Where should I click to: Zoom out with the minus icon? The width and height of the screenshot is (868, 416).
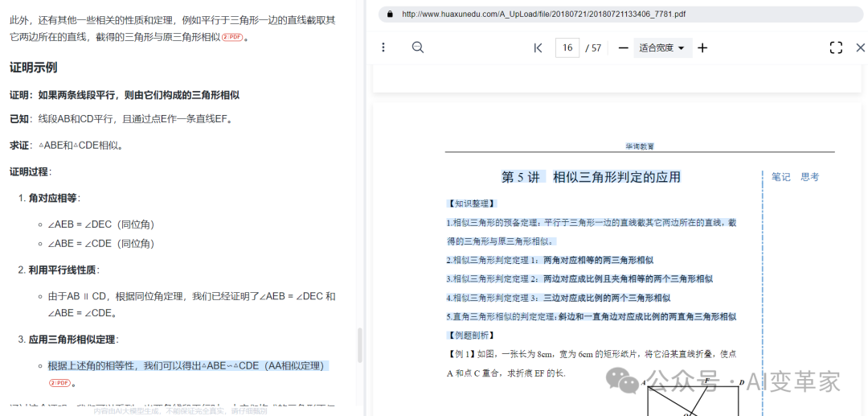click(x=623, y=47)
